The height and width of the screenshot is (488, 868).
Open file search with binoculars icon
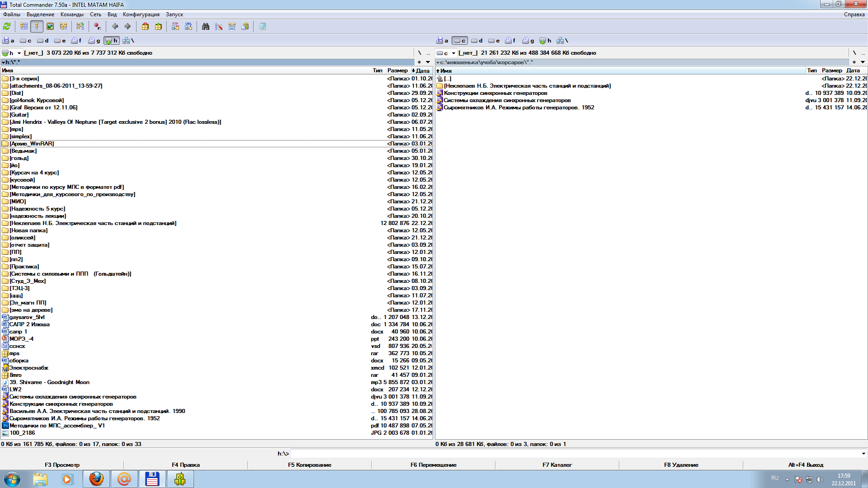click(x=206, y=27)
